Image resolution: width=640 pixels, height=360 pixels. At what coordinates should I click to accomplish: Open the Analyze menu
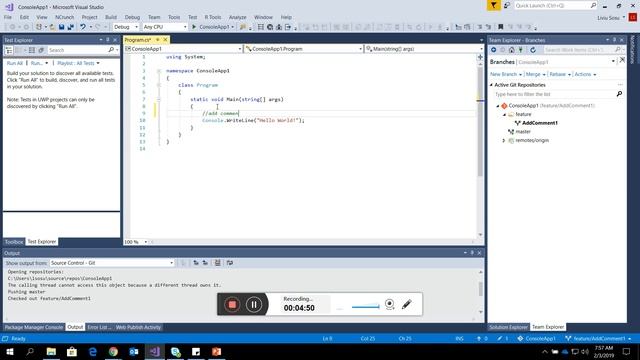click(x=238, y=17)
